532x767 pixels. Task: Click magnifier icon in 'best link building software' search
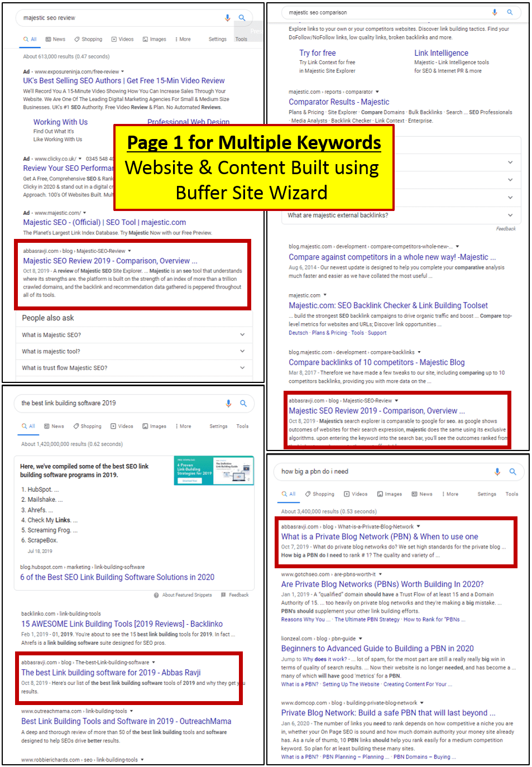243,403
